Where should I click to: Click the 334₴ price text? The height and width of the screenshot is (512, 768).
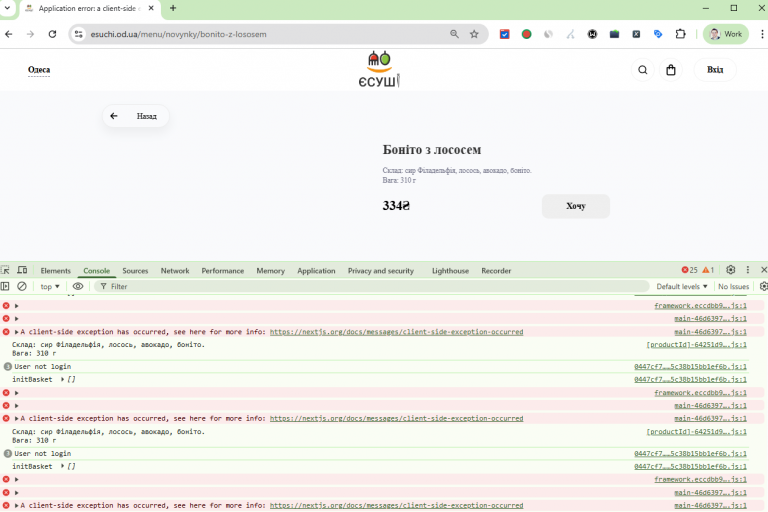396,206
